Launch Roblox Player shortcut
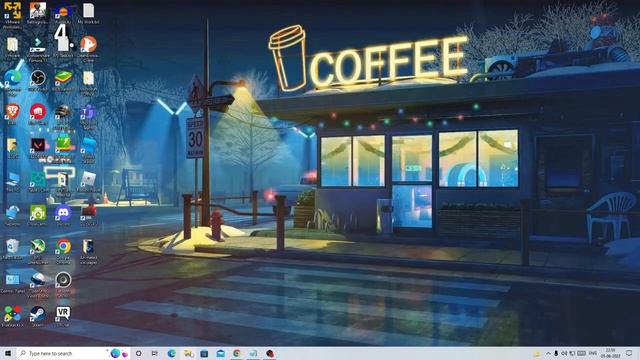640x360 pixels. tap(88, 180)
